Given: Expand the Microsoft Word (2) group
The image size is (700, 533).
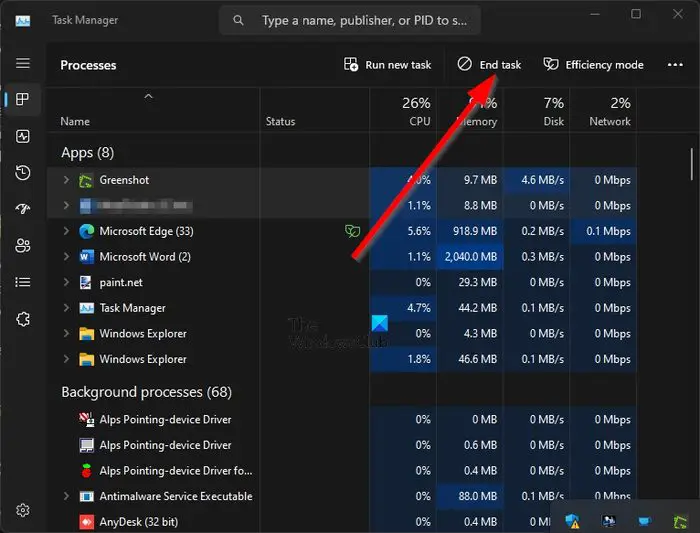Looking at the screenshot, I should tap(66, 257).
